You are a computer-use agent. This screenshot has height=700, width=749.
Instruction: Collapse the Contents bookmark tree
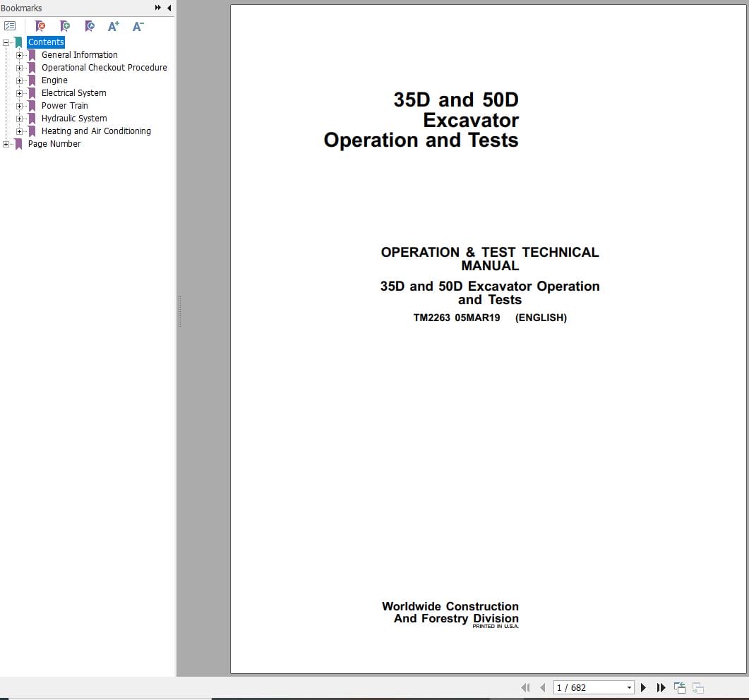pos(6,42)
